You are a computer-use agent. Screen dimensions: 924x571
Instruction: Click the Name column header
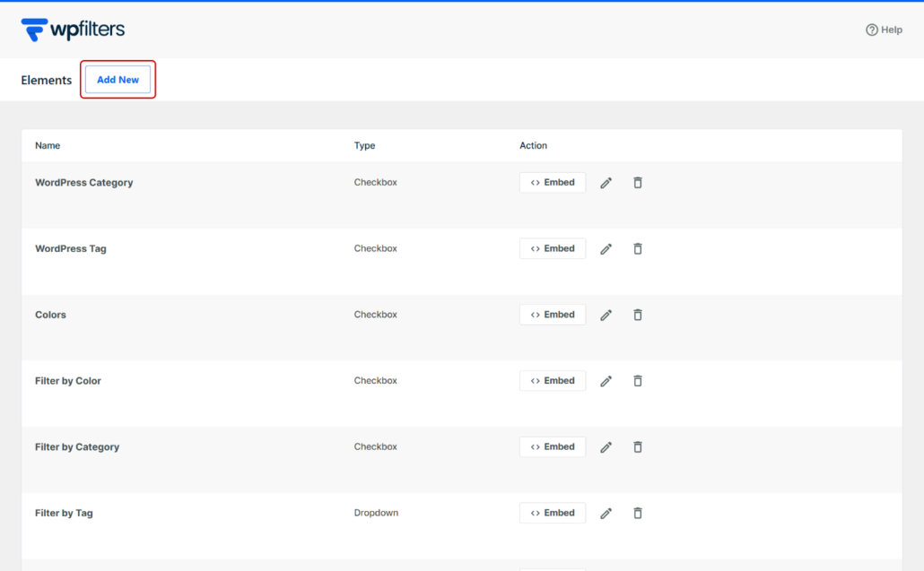coord(48,145)
